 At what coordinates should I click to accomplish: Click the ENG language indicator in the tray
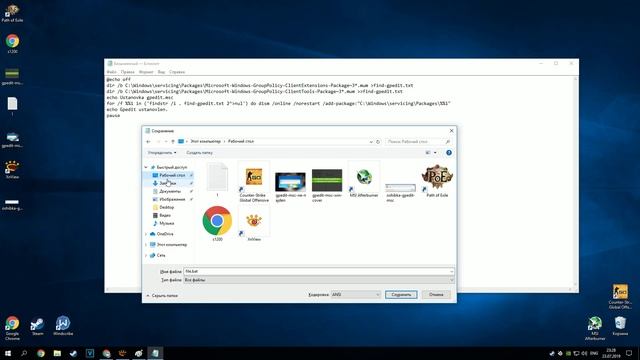pos(594,353)
